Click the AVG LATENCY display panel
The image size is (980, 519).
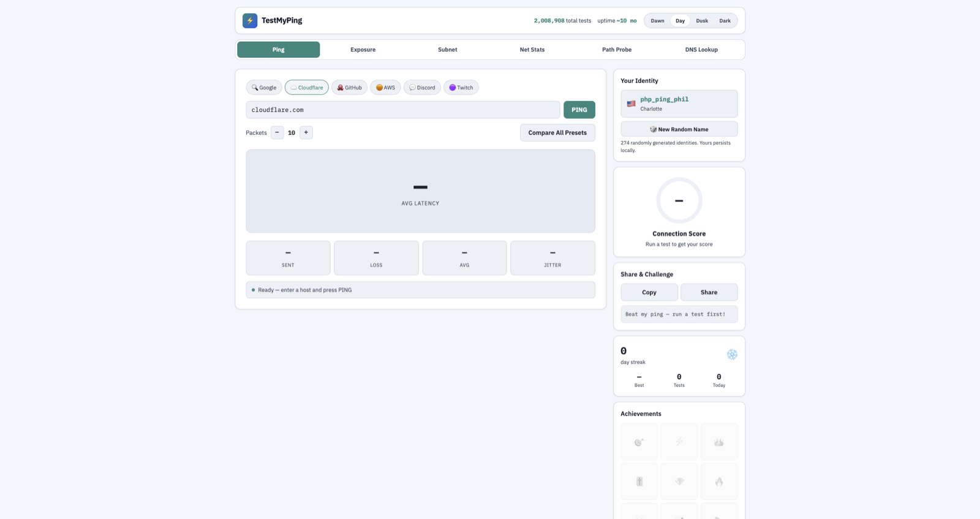click(x=421, y=191)
